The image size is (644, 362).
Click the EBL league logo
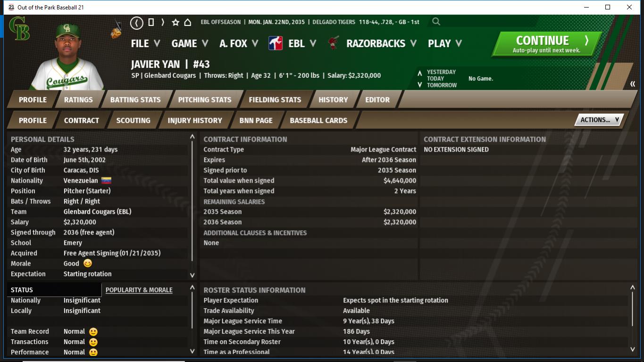pyautogui.click(x=276, y=43)
